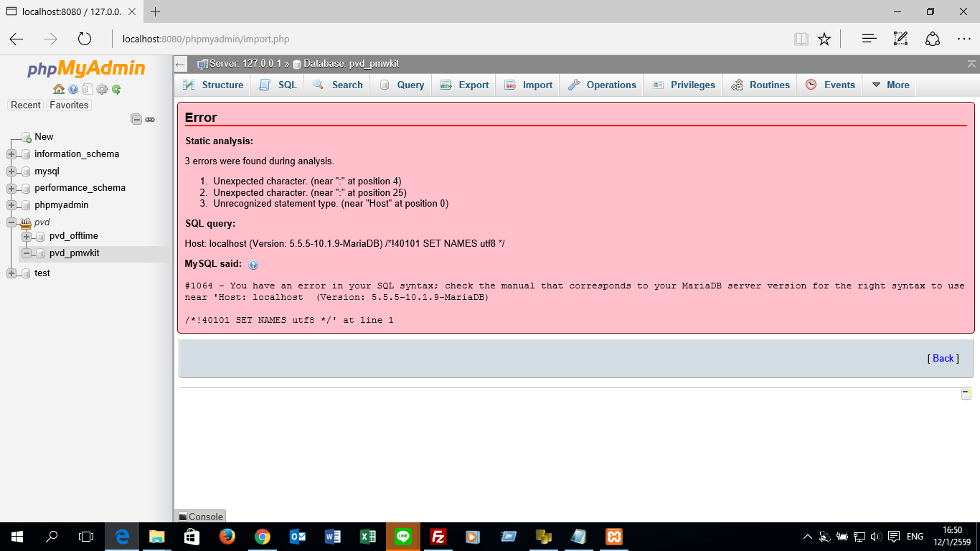Expand information_schema database node
The width and height of the screenshot is (980, 551).
tap(11, 154)
